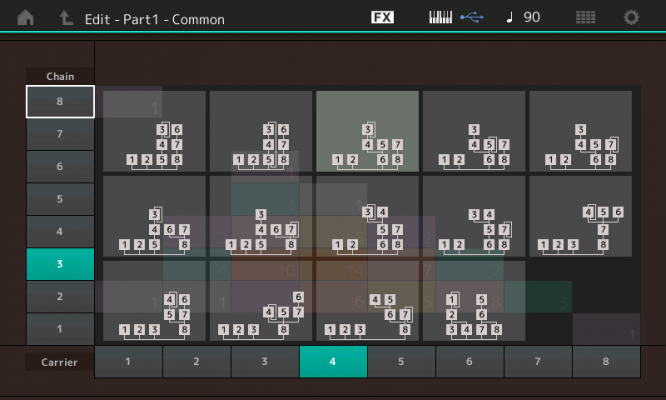Open the grid live set icon
The height and width of the screenshot is (400, 666).
click(585, 17)
